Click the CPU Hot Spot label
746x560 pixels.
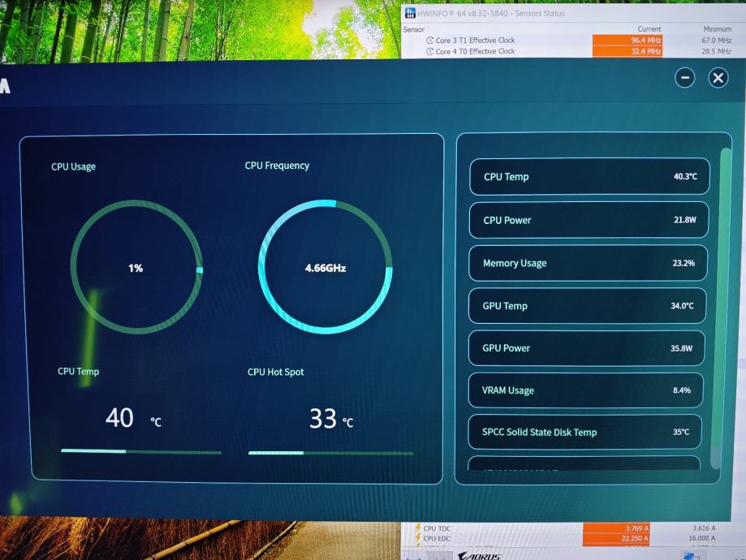(x=275, y=372)
